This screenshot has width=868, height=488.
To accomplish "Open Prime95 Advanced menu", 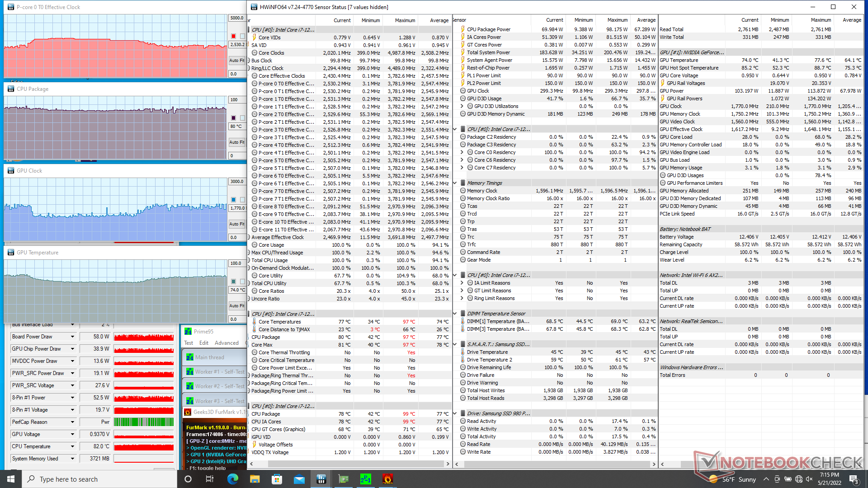I will click(x=226, y=343).
